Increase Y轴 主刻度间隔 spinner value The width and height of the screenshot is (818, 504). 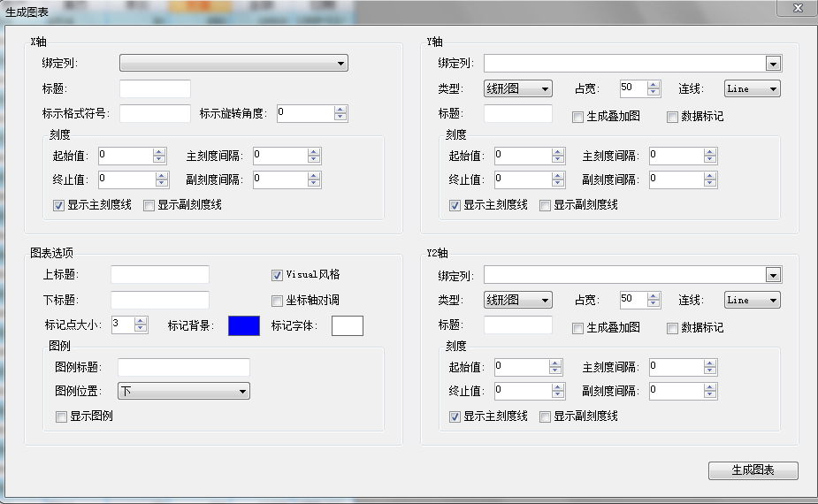(711, 152)
